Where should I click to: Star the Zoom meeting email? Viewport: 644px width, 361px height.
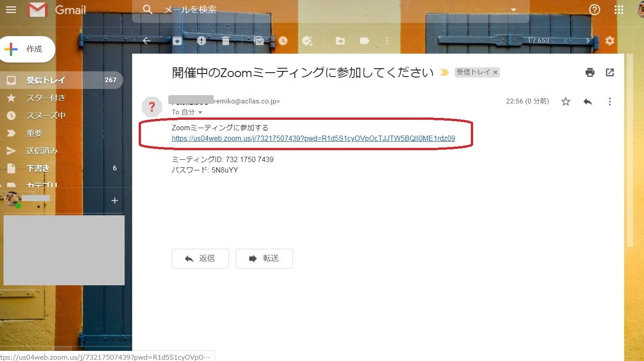(x=566, y=102)
